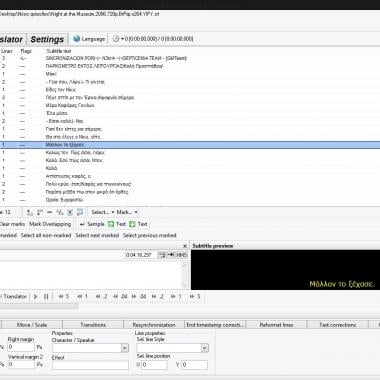This screenshot has height=380, width=380.
Task: Open the 'Mark...' dropdown
Action: [127, 212]
